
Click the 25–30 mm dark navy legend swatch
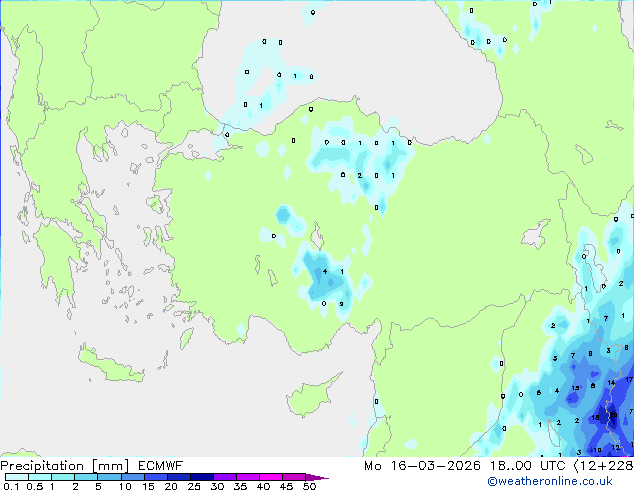tap(202, 477)
